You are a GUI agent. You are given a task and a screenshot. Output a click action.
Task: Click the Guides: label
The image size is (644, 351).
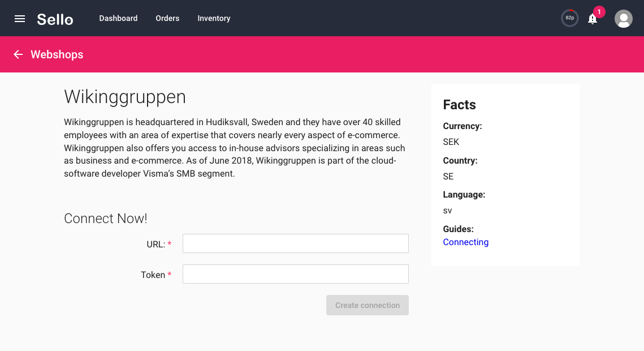tap(459, 229)
